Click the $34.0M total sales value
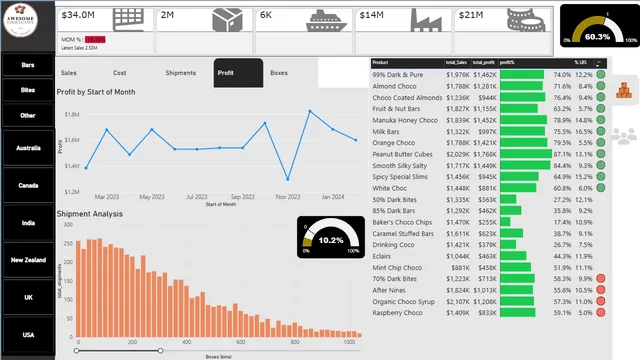This screenshot has width=640, height=360. (x=78, y=15)
